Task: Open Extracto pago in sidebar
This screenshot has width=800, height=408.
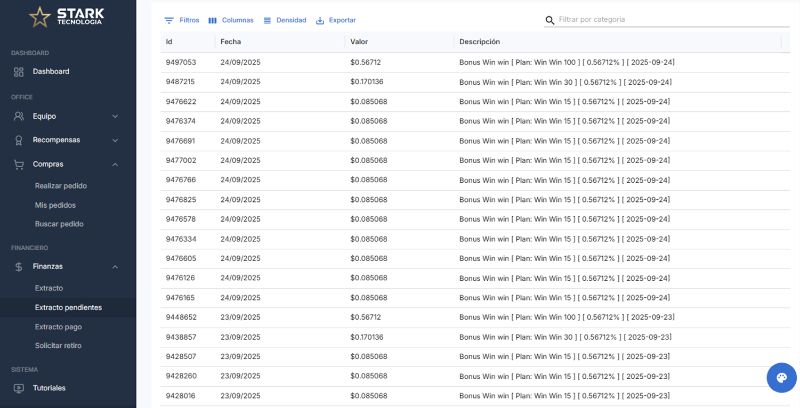Action: 58,326
